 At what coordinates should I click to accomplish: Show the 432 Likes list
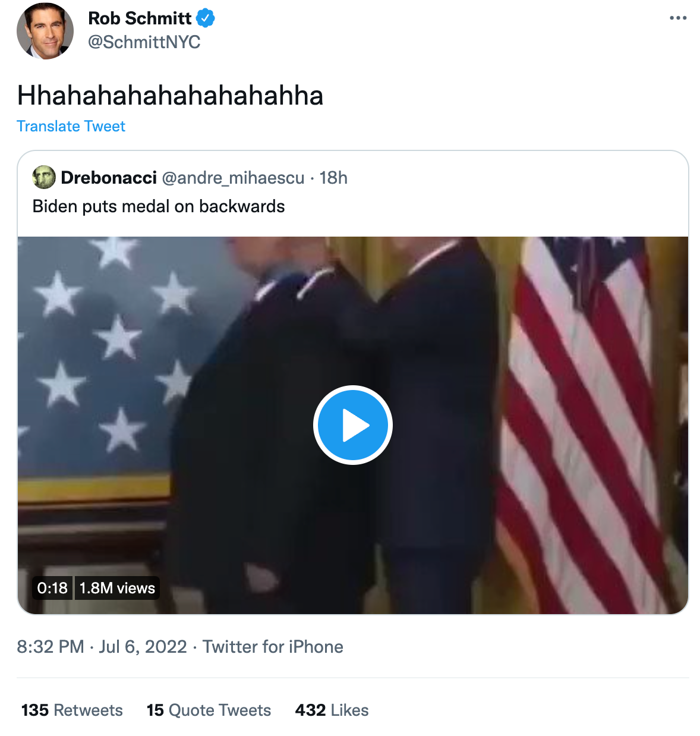332,710
